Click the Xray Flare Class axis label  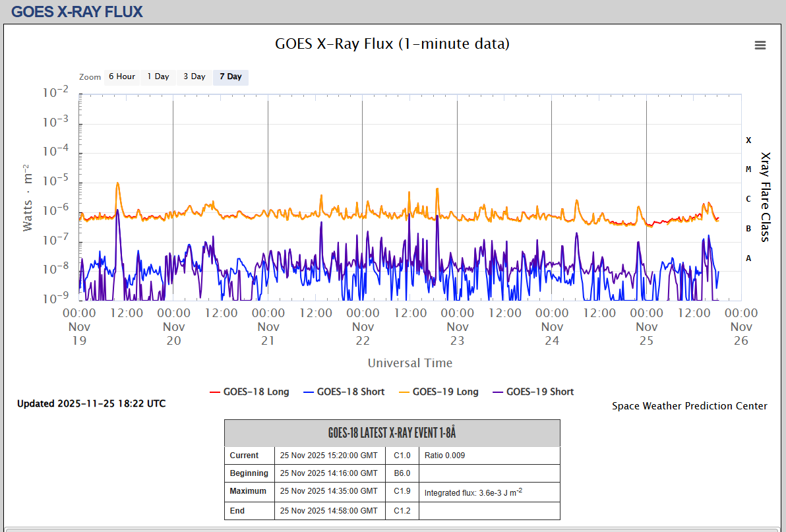[765, 197]
